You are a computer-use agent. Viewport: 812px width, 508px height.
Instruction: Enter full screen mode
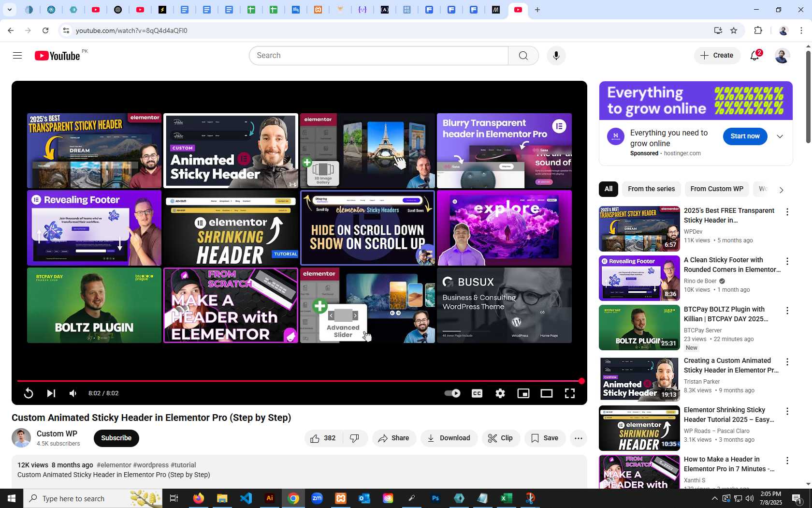pyautogui.click(x=570, y=393)
